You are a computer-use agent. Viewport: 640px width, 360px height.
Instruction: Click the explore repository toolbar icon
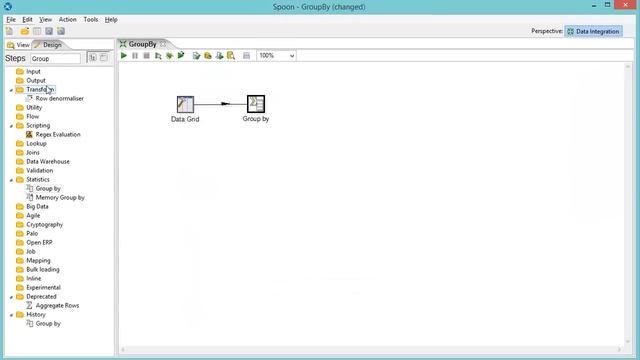point(37,31)
